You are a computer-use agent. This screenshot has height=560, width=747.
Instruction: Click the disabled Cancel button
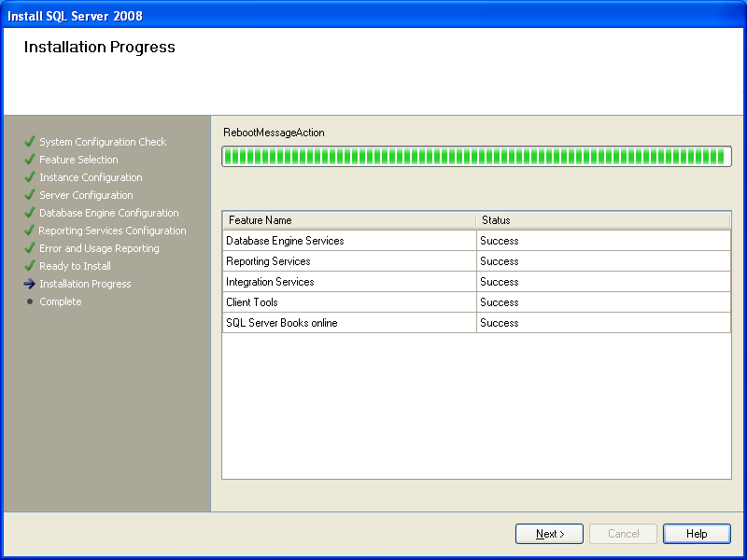(623, 534)
